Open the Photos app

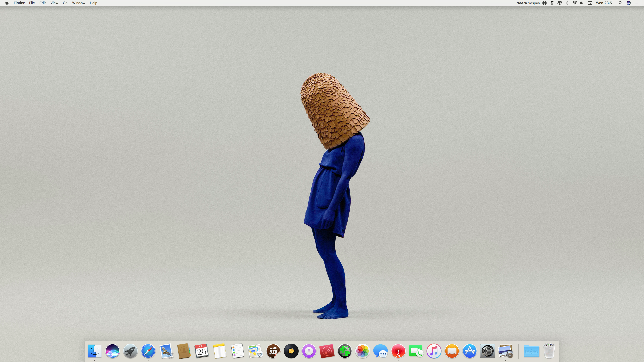362,351
